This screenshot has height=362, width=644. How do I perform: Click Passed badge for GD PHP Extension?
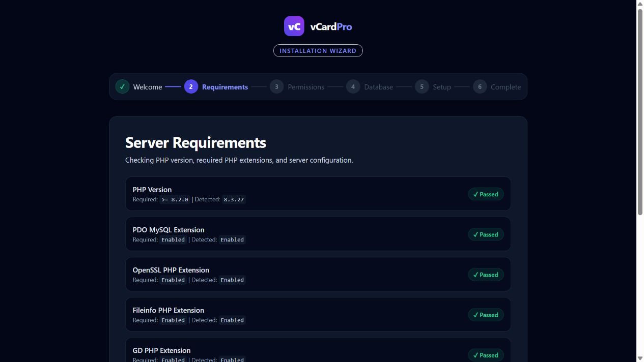486,355
